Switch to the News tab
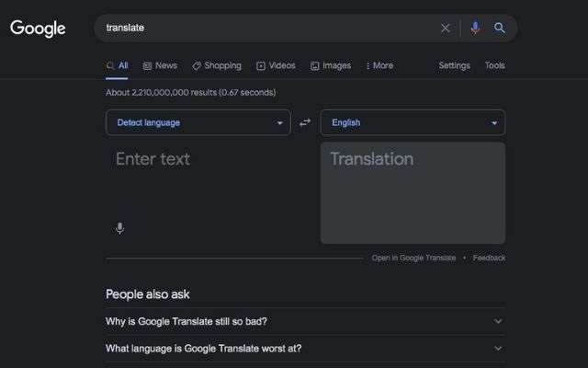Image resolution: width=588 pixels, height=368 pixels. pyautogui.click(x=160, y=65)
